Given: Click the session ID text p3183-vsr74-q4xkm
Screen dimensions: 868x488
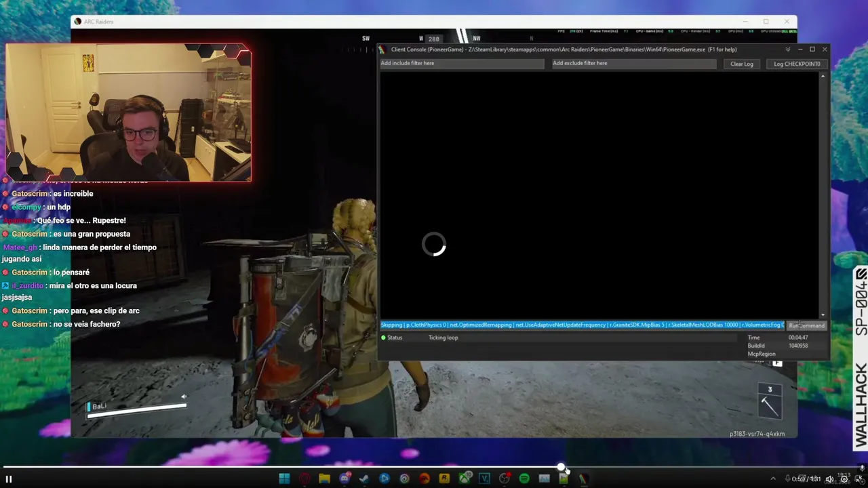Looking at the screenshot, I should tap(757, 434).
